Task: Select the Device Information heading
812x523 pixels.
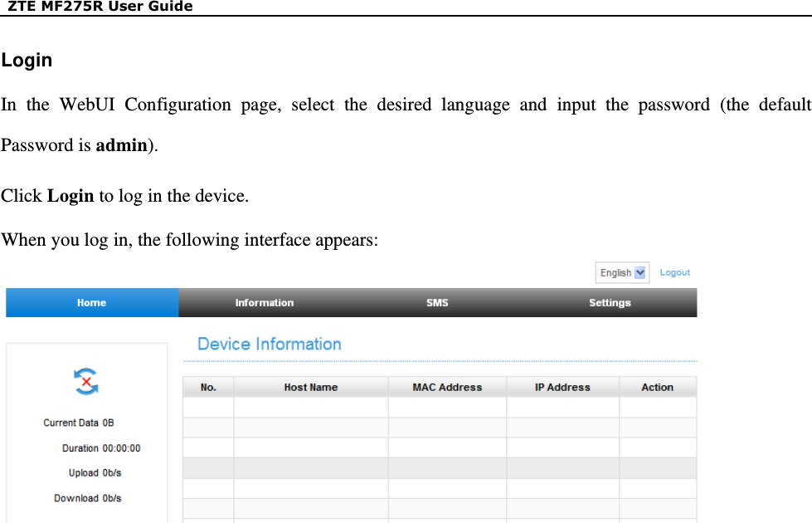Action: pos(270,345)
